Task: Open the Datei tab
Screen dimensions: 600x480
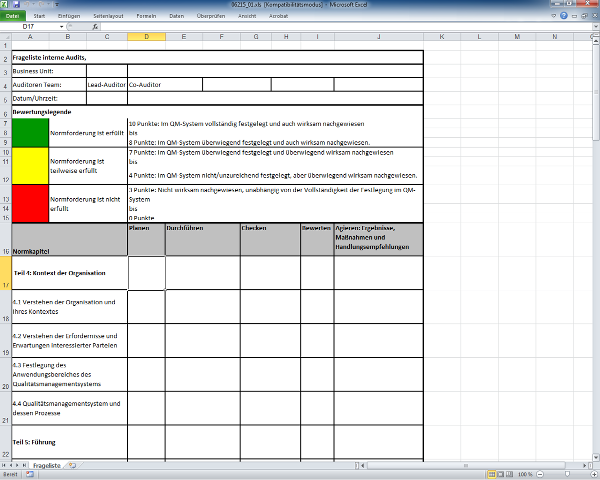Action: (x=13, y=17)
